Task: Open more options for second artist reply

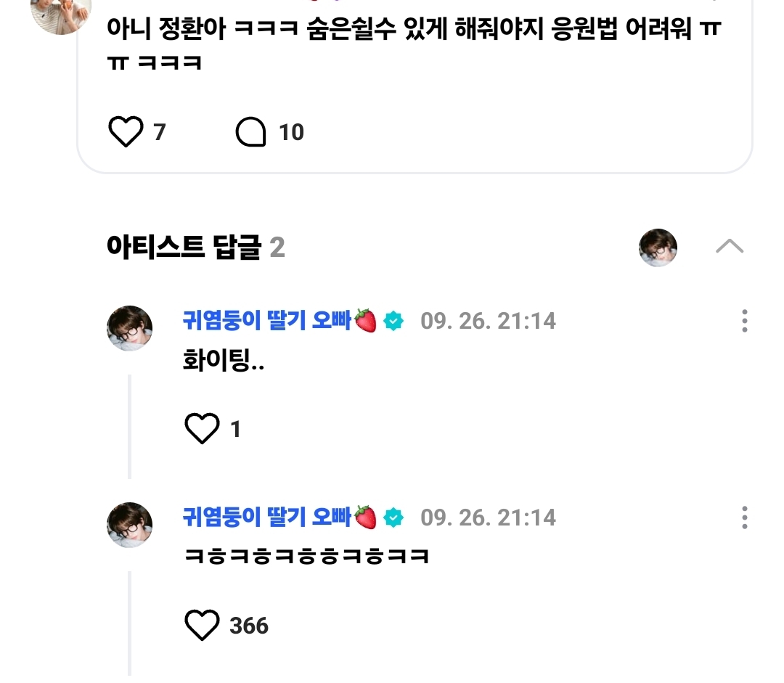Action: tap(744, 518)
